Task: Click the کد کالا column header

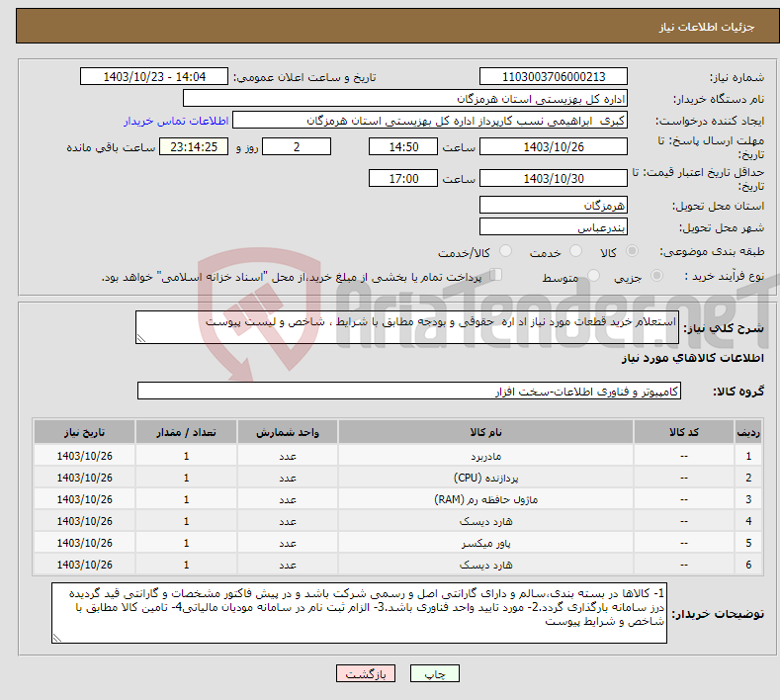Action: pos(683,432)
